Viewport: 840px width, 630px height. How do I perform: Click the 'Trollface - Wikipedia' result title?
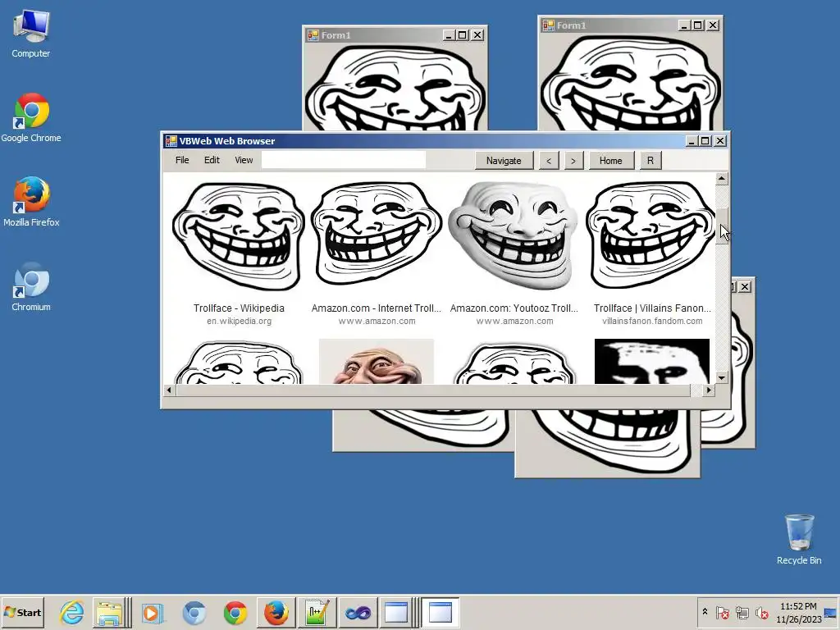tap(239, 308)
